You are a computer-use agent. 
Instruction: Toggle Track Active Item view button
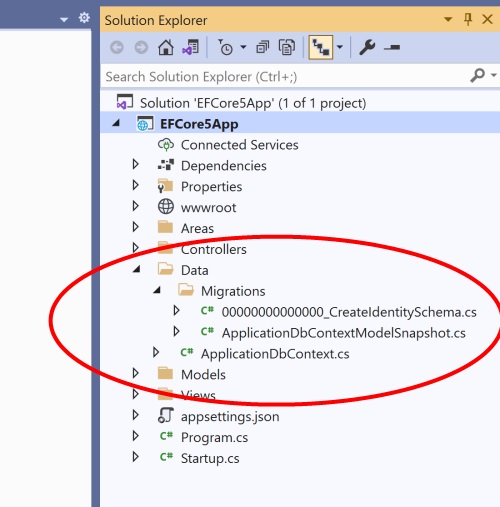(x=321, y=47)
